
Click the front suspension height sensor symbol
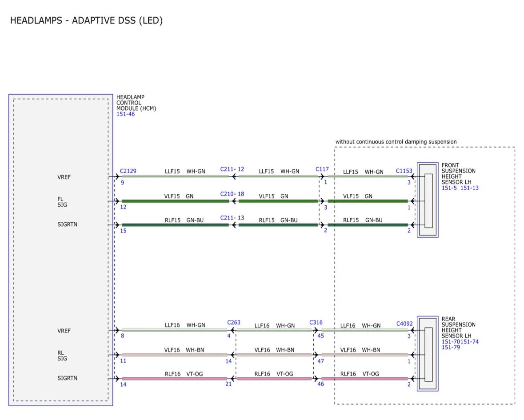428,200
